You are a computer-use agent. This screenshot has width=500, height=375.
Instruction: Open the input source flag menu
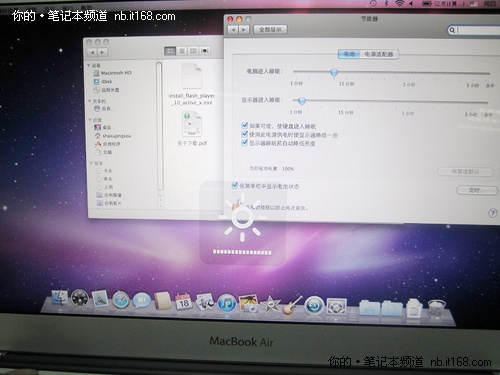(474, 4)
